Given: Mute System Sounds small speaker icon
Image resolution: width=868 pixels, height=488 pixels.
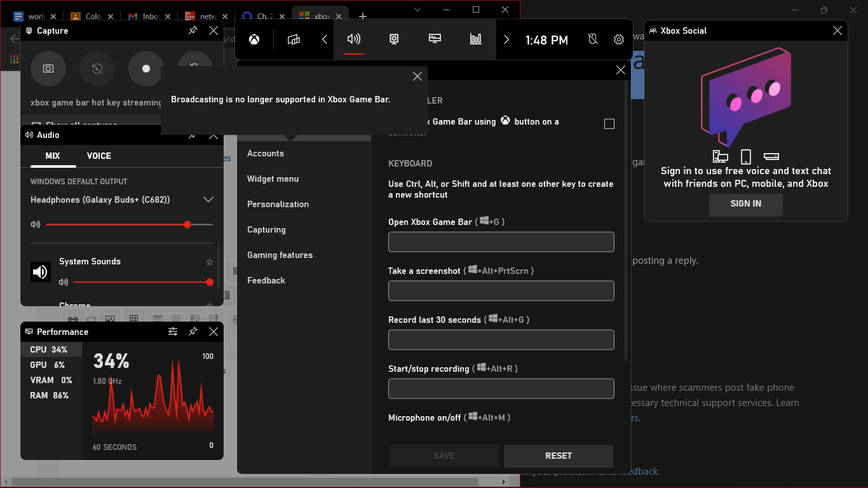Looking at the screenshot, I should (64, 282).
